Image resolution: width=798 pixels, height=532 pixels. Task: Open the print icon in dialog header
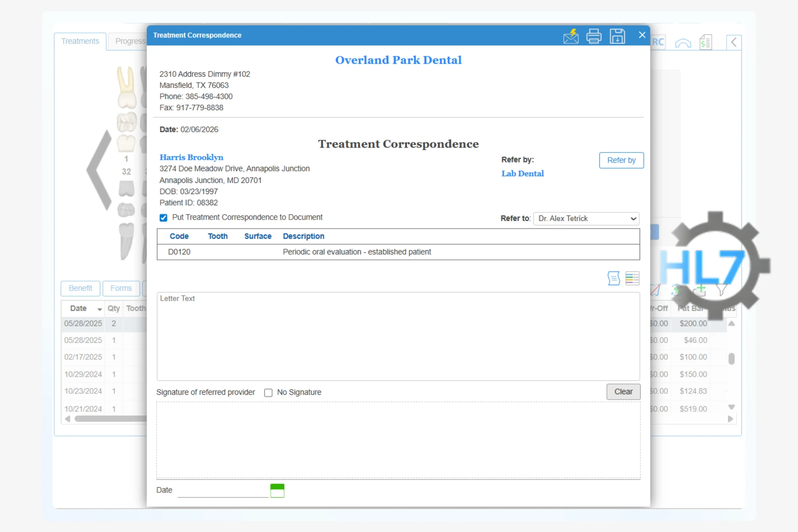[594, 35]
